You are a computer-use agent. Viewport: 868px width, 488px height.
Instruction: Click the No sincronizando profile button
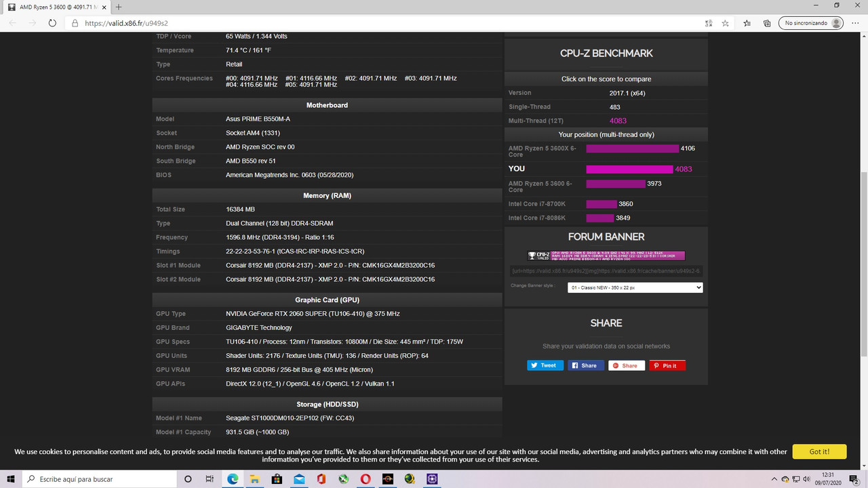click(x=810, y=22)
